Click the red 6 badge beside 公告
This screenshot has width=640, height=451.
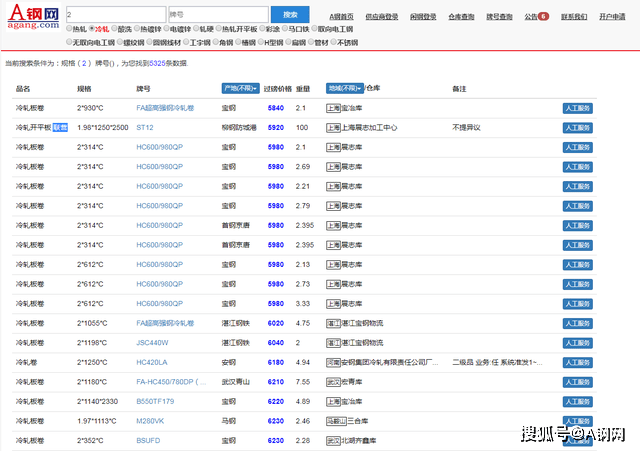pos(543,16)
